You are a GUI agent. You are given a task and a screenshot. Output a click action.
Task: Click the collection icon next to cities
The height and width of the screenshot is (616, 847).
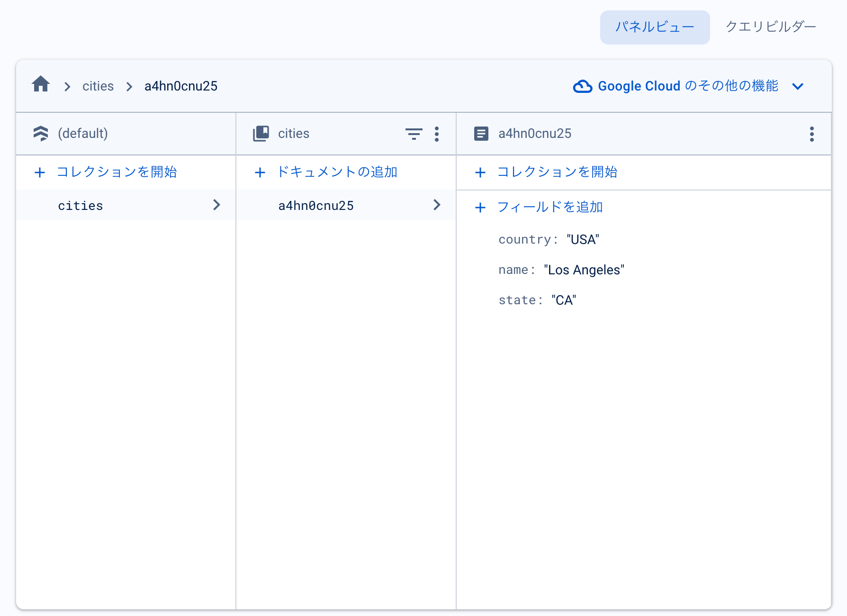[261, 133]
